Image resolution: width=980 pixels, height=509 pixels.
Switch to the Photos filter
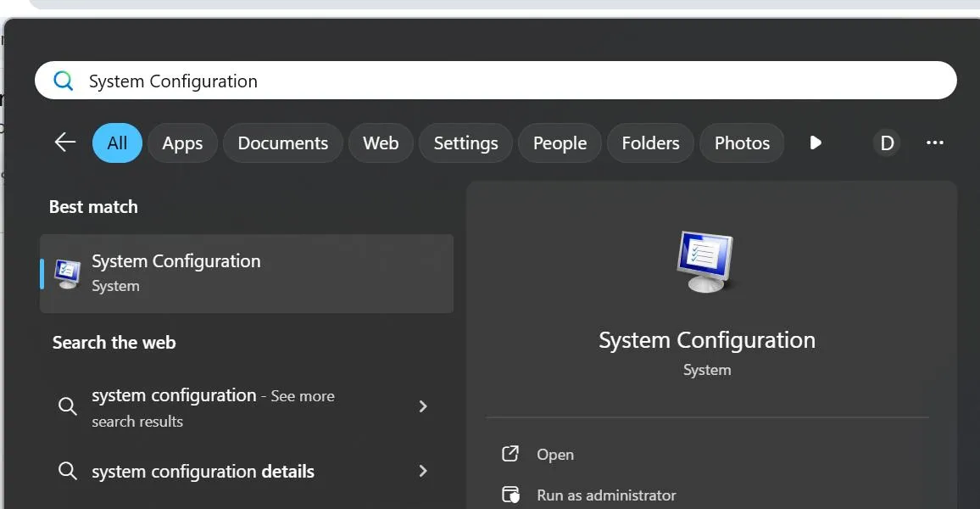pos(742,143)
